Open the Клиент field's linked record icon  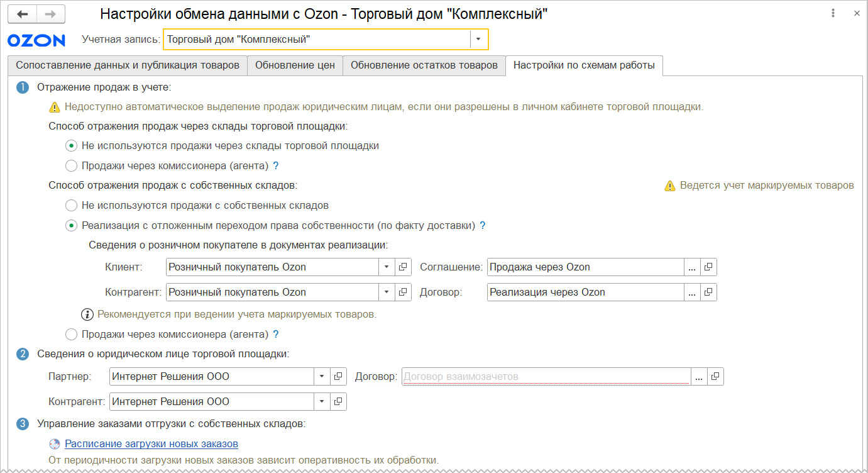404,267
